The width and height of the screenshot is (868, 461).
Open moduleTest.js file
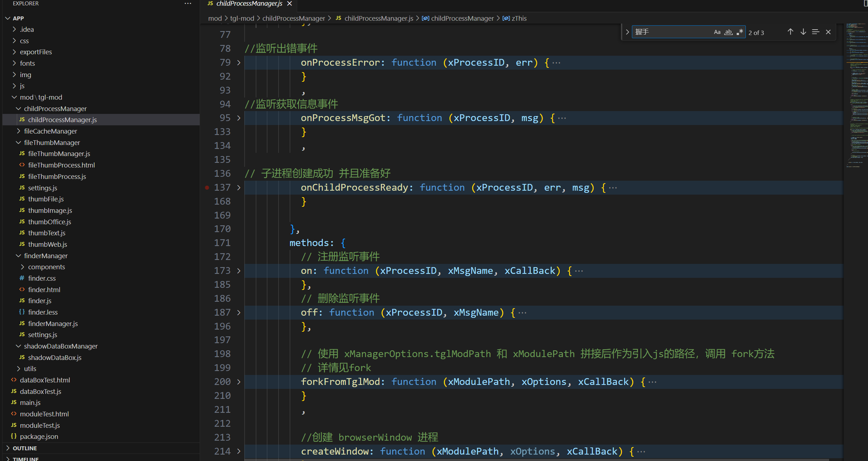[40, 425]
